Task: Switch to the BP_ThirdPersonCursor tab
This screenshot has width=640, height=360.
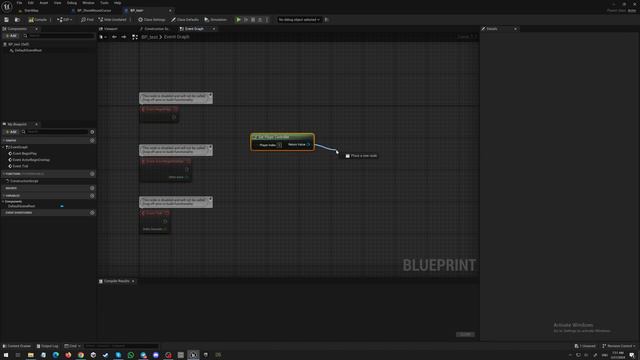Action: tap(94, 11)
